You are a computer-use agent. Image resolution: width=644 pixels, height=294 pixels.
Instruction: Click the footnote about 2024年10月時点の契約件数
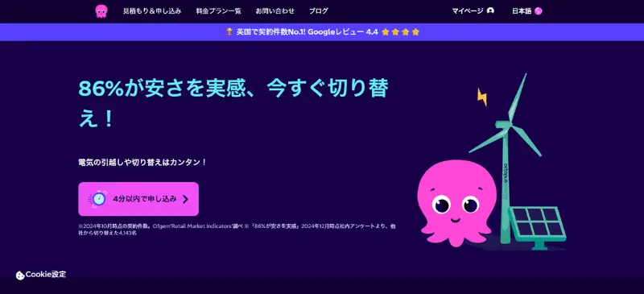[x=237, y=230]
